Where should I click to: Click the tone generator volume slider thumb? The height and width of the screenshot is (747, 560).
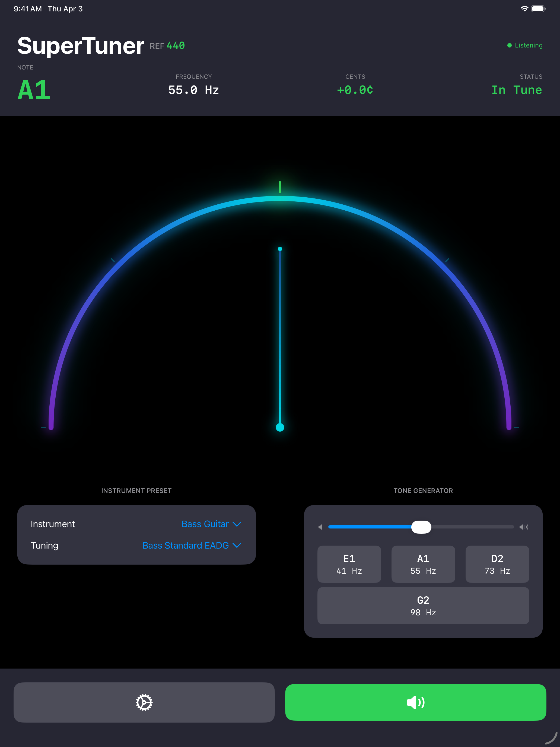coord(421,527)
